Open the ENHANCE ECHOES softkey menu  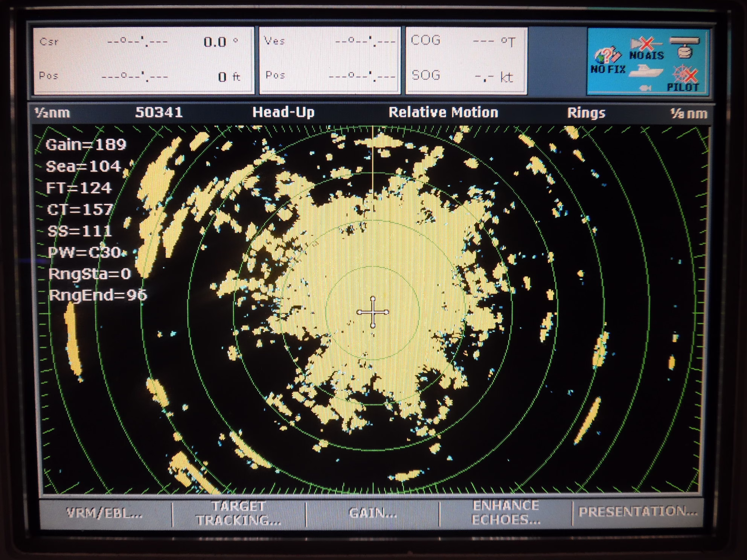coord(506,513)
